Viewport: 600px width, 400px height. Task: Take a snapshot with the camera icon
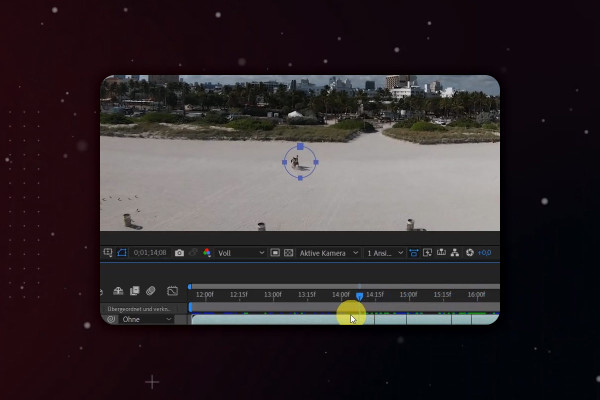pyautogui.click(x=179, y=253)
